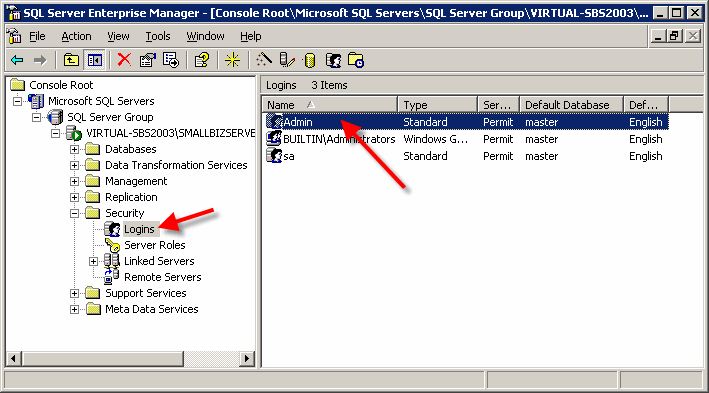The width and height of the screenshot is (709, 393).
Task: Expand the Meta Data Services folder
Action: pyautogui.click(x=74, y=309)
